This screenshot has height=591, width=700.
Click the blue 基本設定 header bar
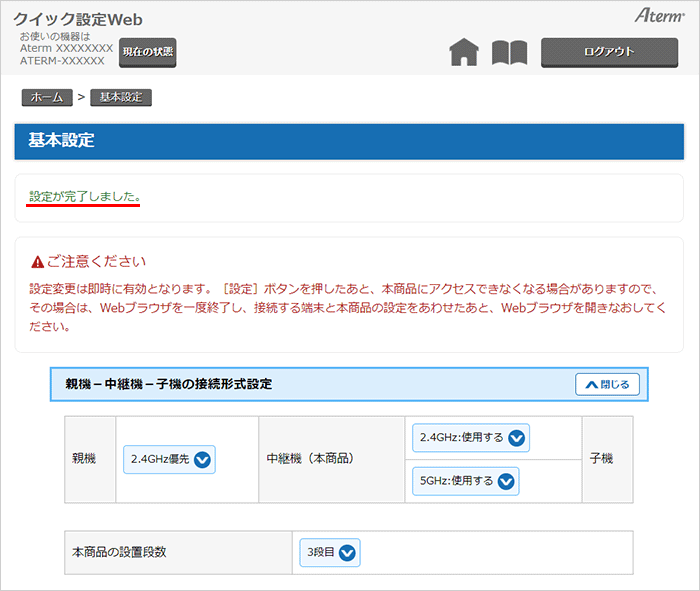[349, 141]
